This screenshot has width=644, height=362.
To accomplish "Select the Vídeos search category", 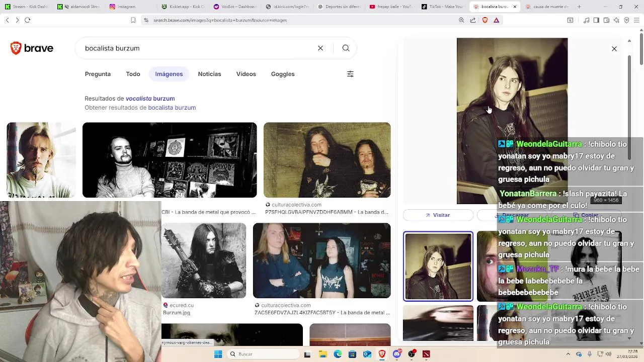I will [x=246, y=74].
